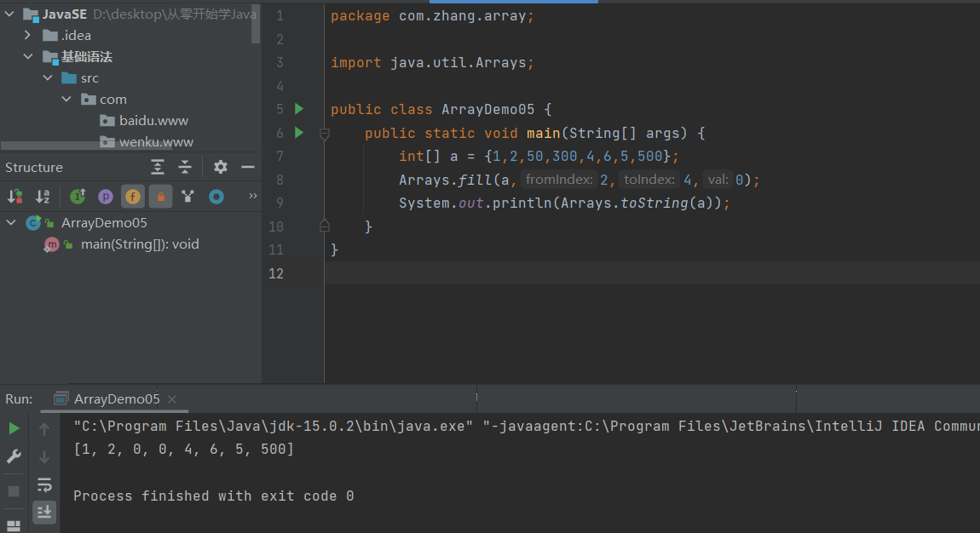This screenshot has width=980, height=533.
Task: Move up the stack trace
Action: point(44,429)
